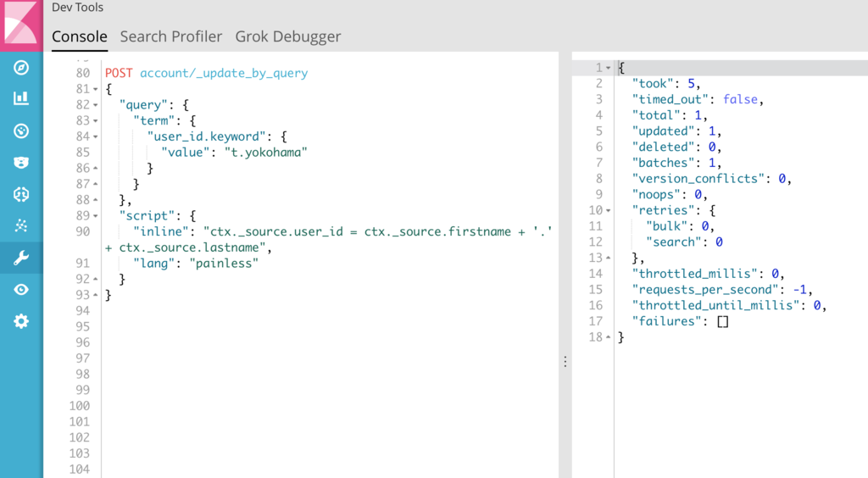Click fold marker at line 86
Screen dimensions: 868x478
96,168
